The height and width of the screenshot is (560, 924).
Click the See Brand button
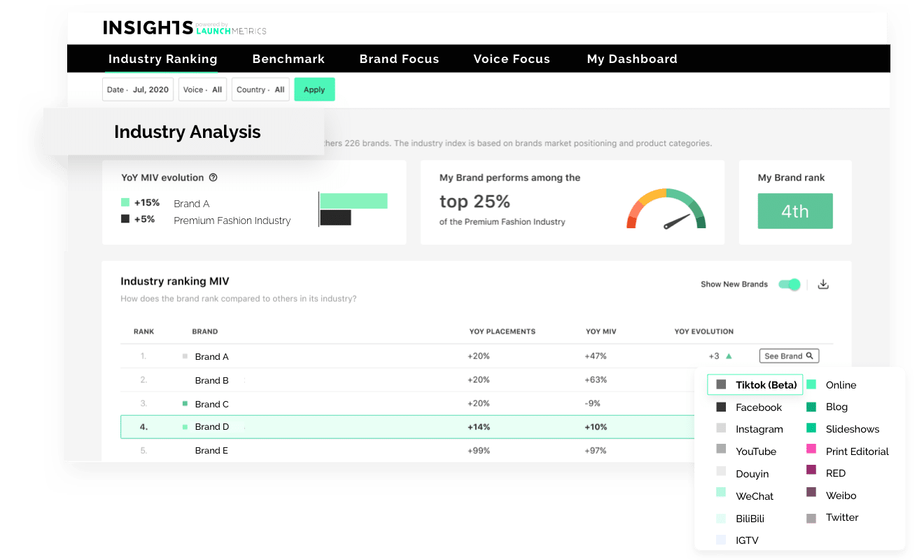[x=788, y=356]
